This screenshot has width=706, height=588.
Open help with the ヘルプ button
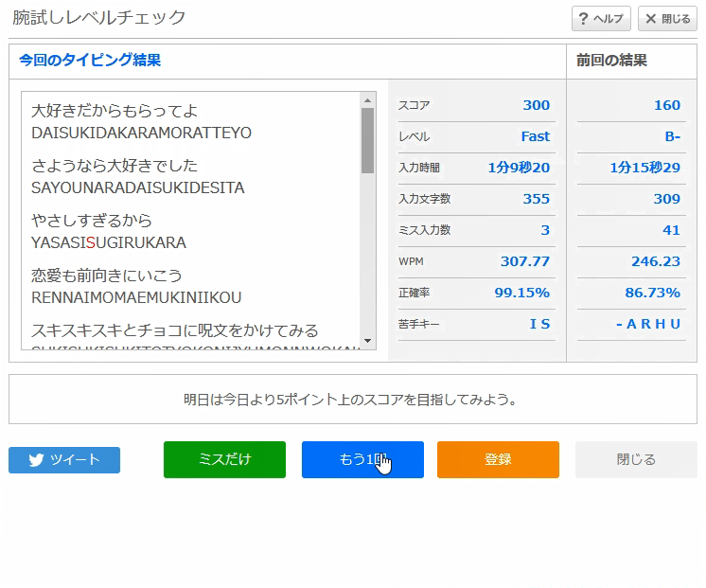pyautogui.click(x=601, y=19)
